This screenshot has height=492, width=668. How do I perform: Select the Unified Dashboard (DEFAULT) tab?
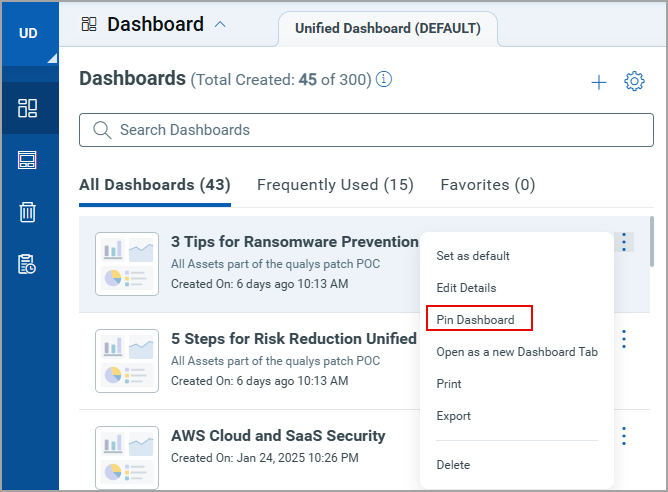(388, 29)
